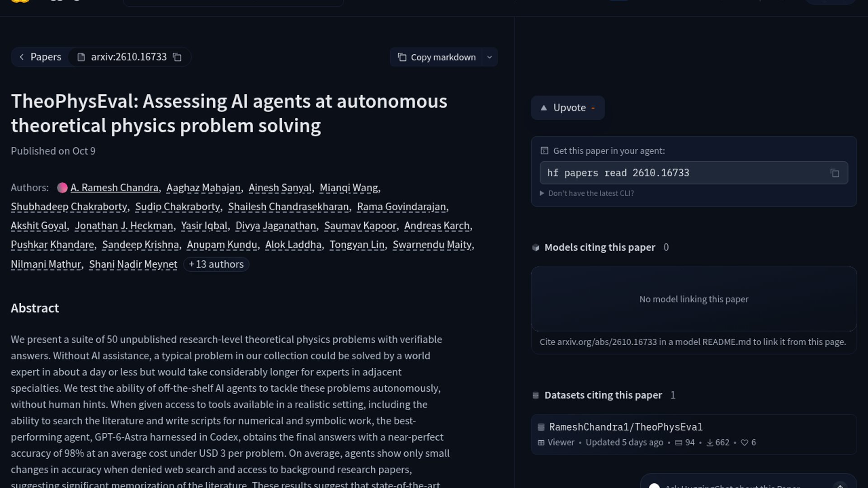
Task: Click the dataset icon beside RameshChandra1/TheoPhysEval
Action: tap(541, 427)
